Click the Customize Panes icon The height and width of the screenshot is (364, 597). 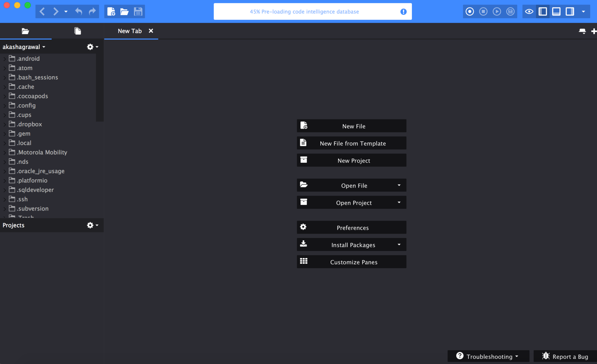pyautogui.click(x=304, y=262)
